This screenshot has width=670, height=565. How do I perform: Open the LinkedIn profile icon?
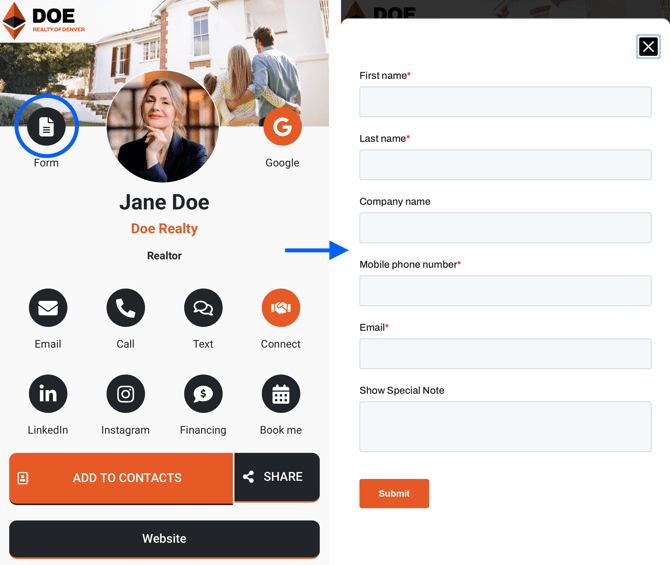pyautogui.click(x=48, y=394)
